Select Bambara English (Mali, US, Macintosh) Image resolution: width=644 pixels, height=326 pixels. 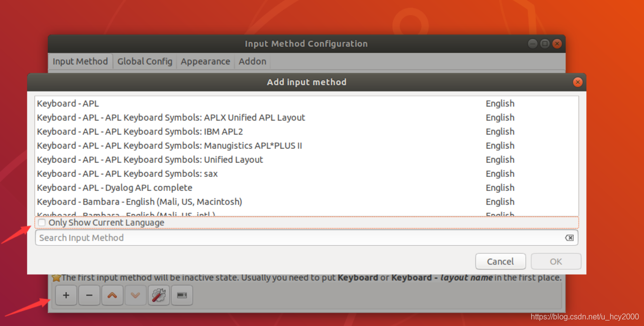307,202
